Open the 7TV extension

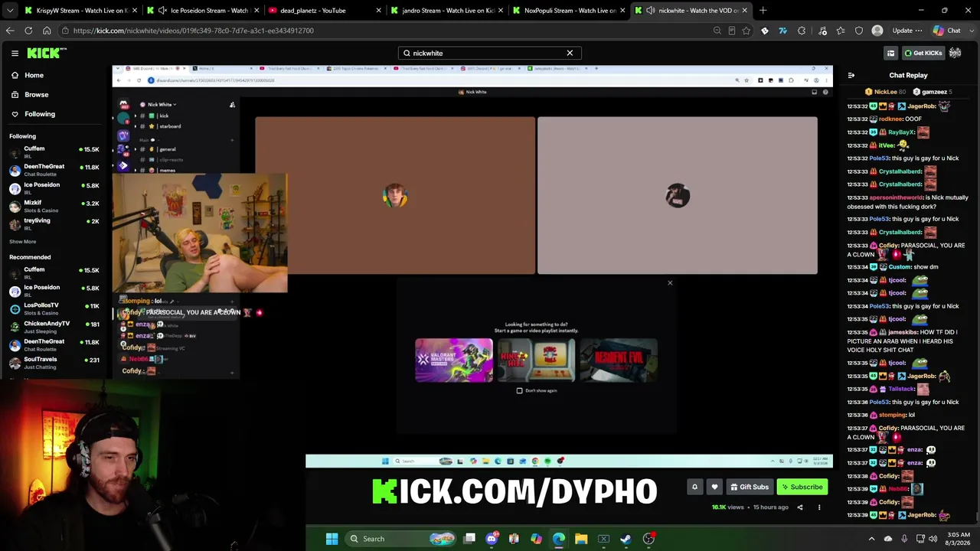click(782, 31)
